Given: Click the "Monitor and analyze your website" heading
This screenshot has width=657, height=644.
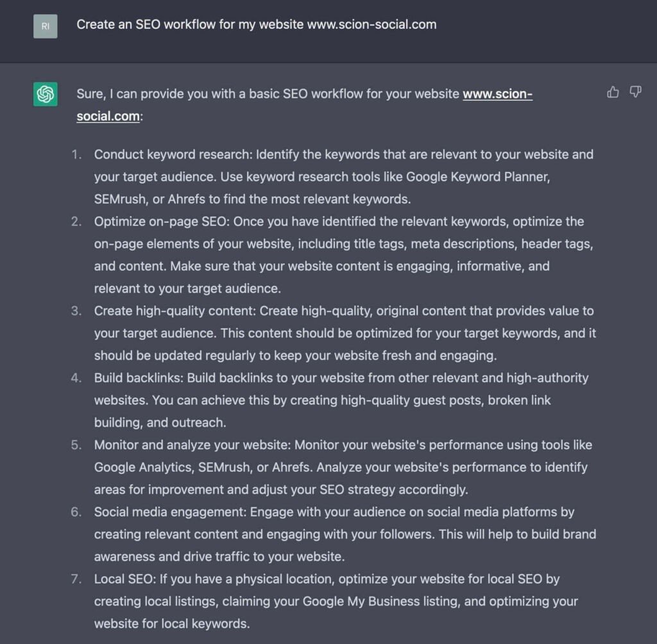Looking at the screenshot, I should click(192, 445).
